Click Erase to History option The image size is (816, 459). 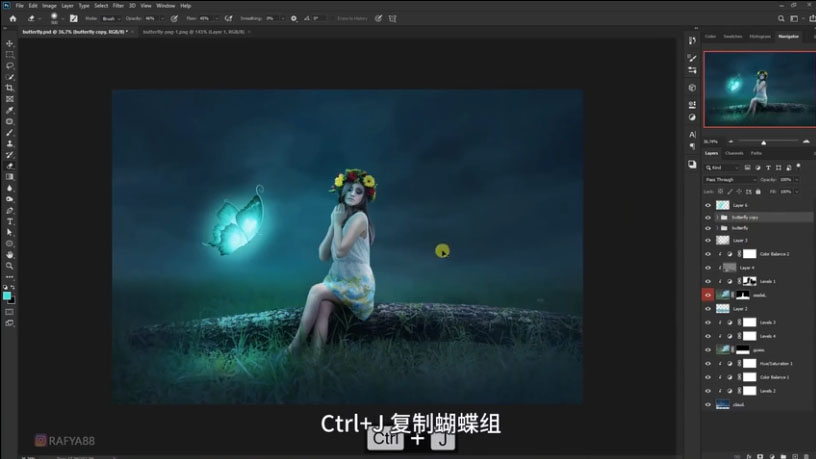(x=352, y=18)
